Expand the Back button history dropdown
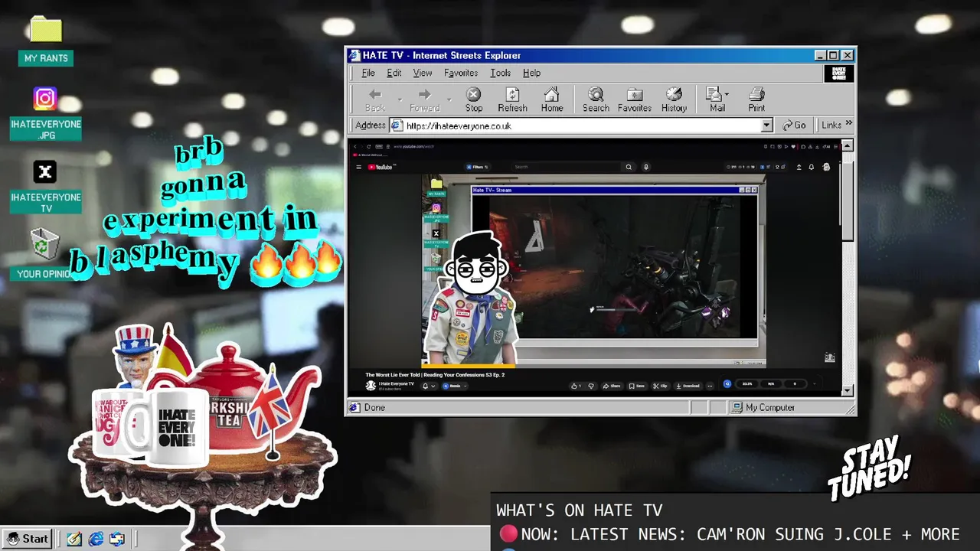This screenshot has width=980, height=551. tap(400, 99)
